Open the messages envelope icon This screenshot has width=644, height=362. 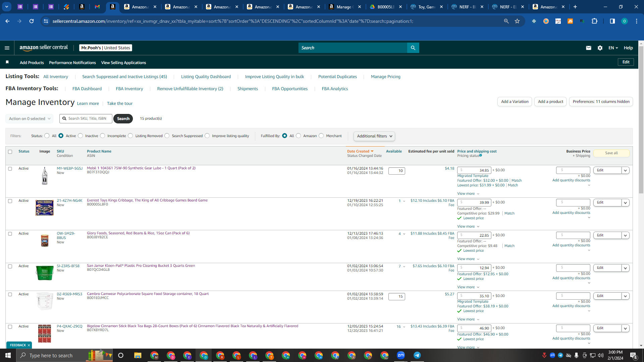pos(588,48)
